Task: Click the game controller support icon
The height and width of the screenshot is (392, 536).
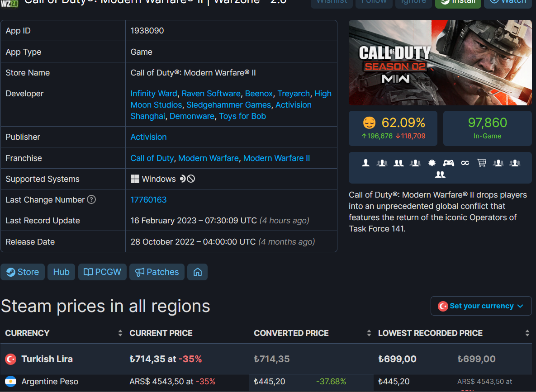Action: tap(449, 163)
